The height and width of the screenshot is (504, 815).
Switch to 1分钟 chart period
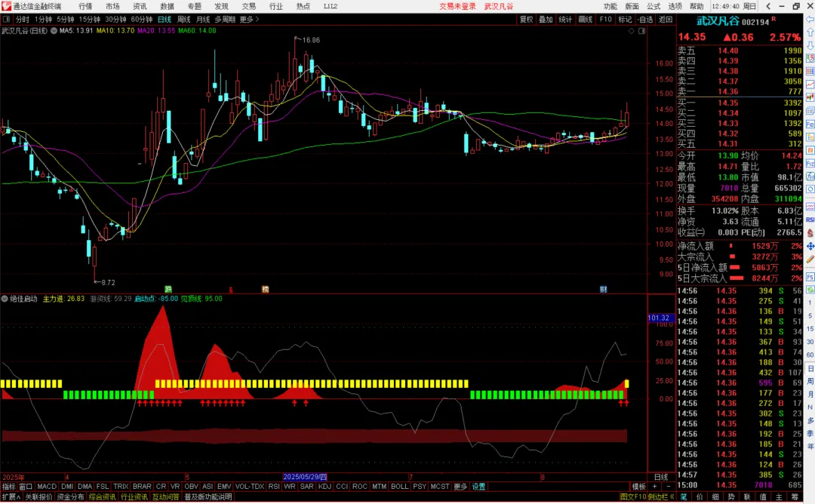43,19
